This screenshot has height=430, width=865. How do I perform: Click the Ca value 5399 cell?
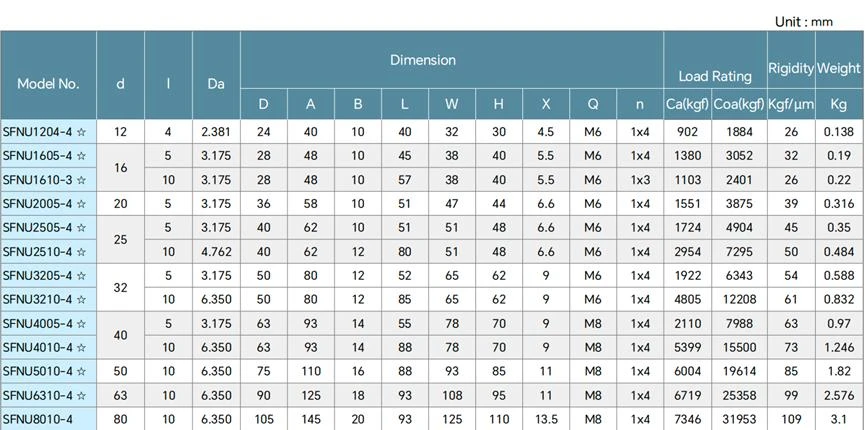point(688,348)
